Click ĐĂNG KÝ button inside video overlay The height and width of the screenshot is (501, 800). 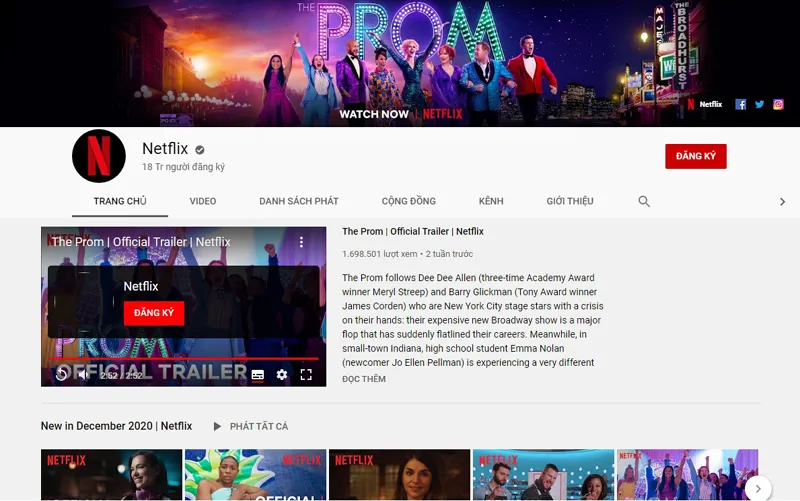point(154,313)
